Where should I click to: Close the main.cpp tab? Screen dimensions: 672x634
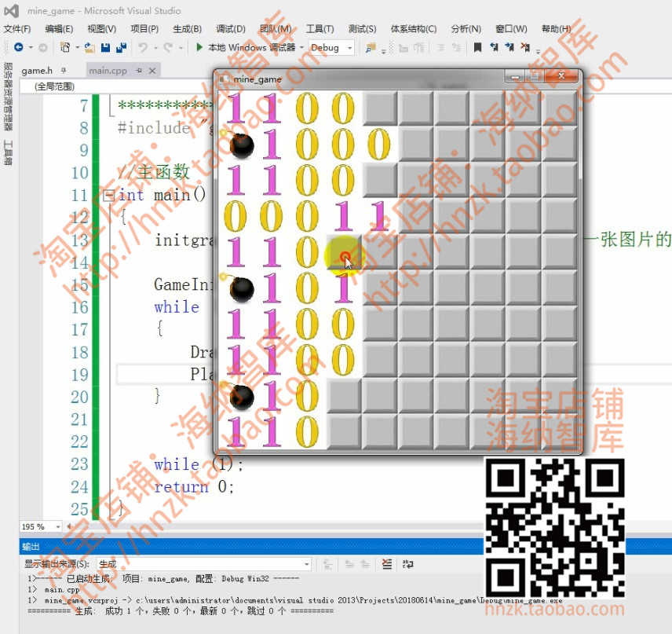(x=152, y=71)
